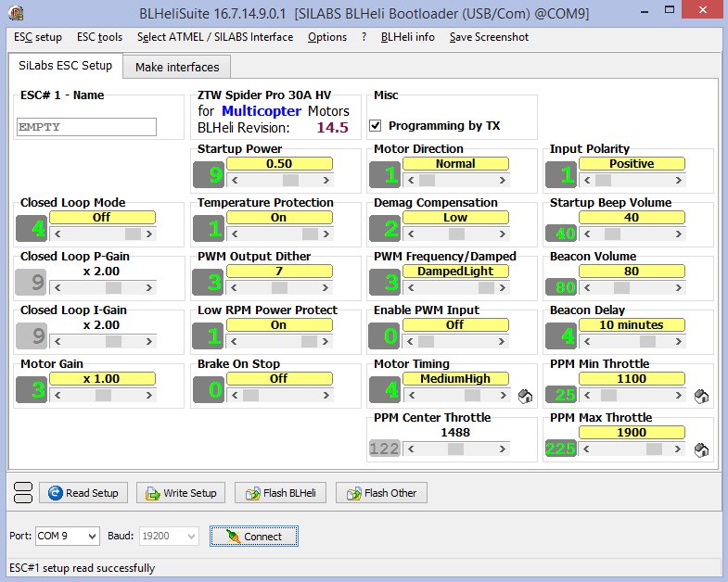Click right arrow of Brake On Stop slider

(x=326, y=396)
